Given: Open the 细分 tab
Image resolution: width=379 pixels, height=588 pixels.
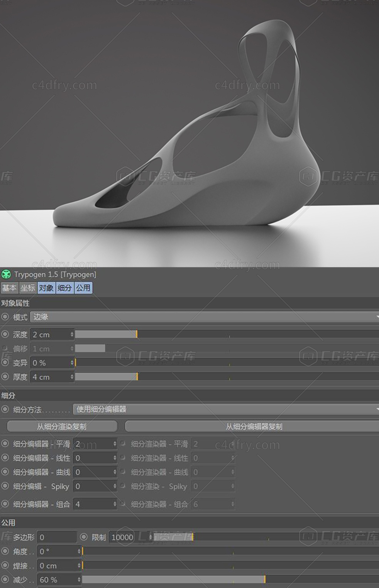Looking at the screenshot, I should [x=64, y=288].
